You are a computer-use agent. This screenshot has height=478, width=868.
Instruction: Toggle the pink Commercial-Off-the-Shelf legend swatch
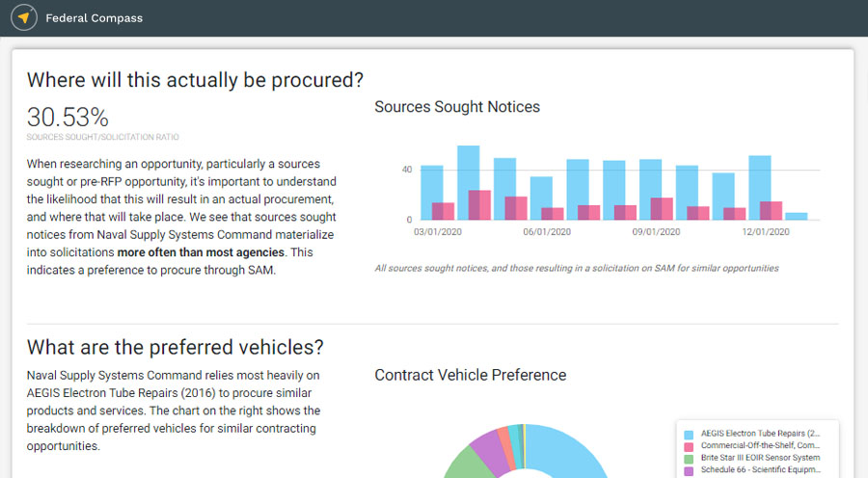coord(689,446)
